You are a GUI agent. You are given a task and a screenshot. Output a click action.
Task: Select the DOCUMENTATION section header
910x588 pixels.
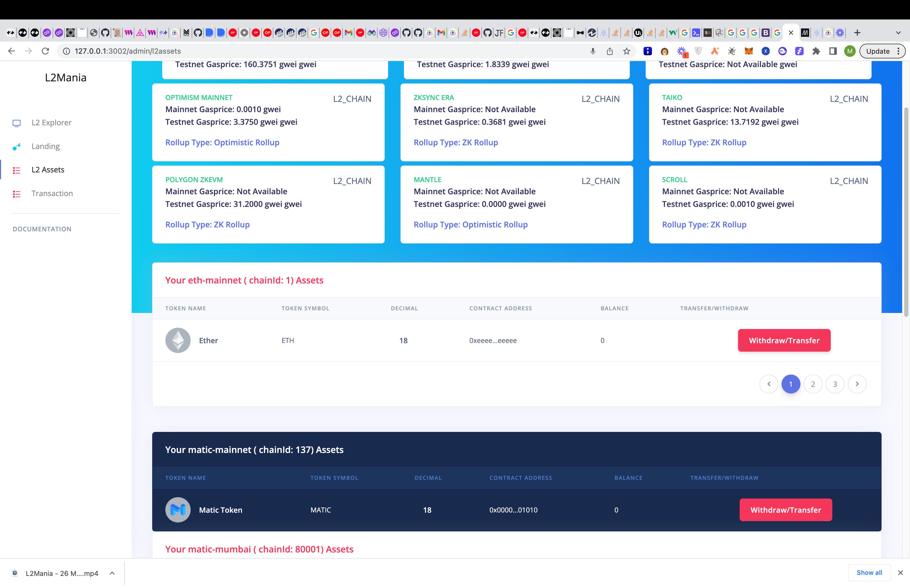(x=42, y=229)
